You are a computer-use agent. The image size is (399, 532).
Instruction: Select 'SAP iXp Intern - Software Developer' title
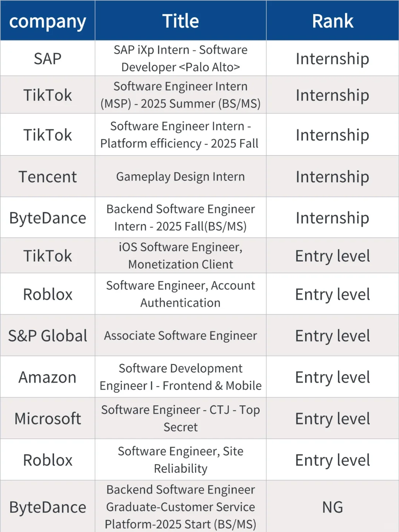click(181, 58)
